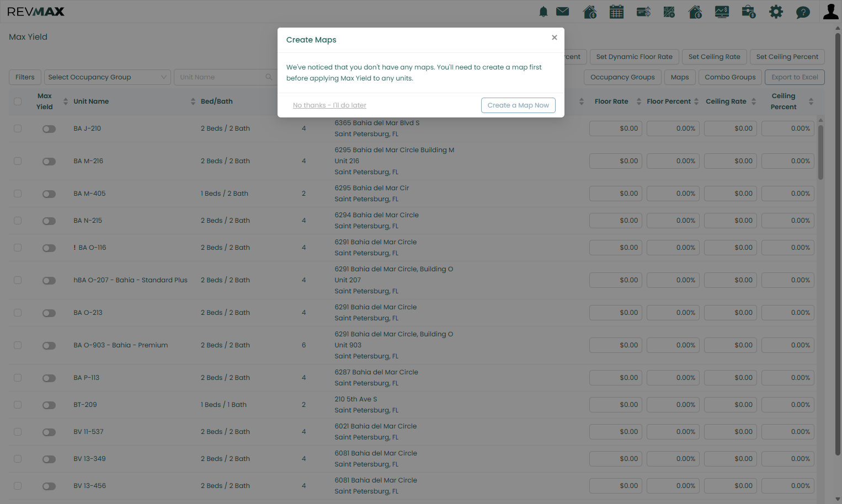Viewport: 842px width, 504px height.
Task: Open the map with plus icon
Action: coord(669,12)
